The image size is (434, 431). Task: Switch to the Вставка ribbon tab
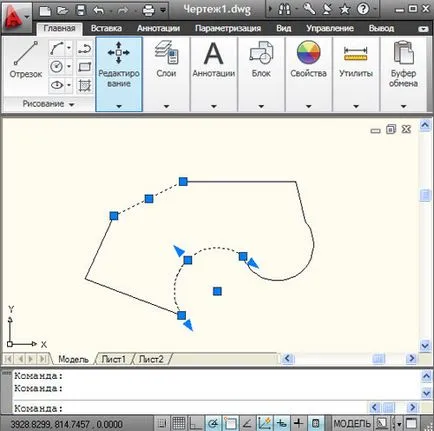point(106,28)
